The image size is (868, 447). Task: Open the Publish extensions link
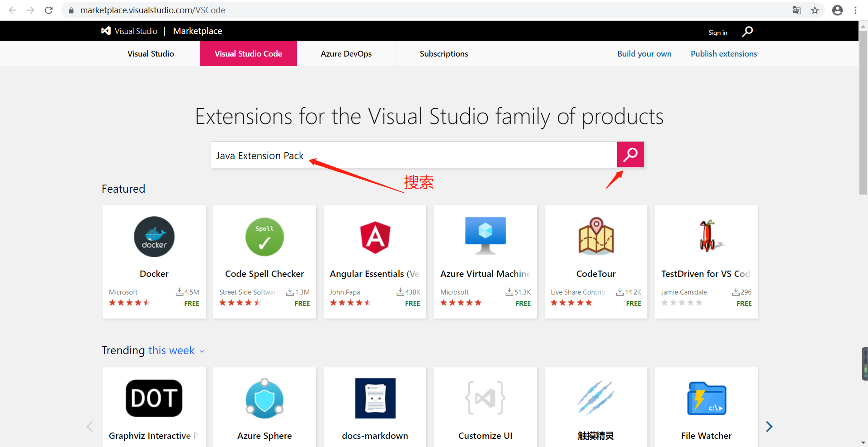(723, 53)
